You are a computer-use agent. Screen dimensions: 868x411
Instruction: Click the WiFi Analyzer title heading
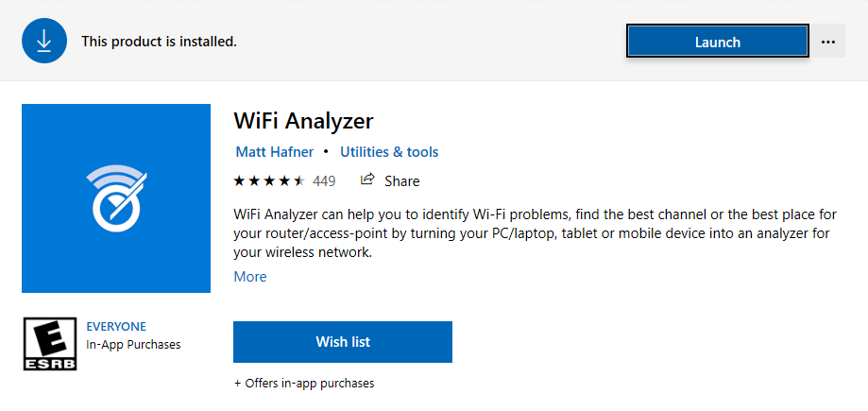click(x=303, y=121)
